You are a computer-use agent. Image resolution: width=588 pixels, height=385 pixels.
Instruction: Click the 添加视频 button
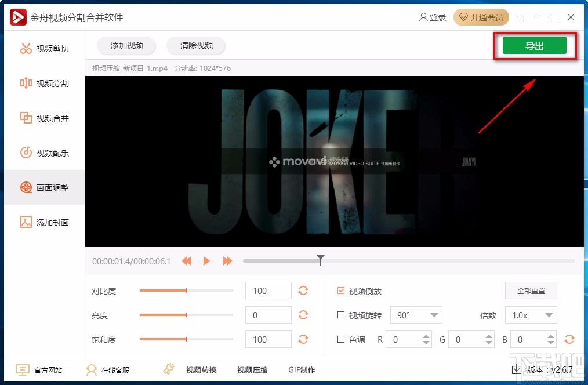coord(126,45)
